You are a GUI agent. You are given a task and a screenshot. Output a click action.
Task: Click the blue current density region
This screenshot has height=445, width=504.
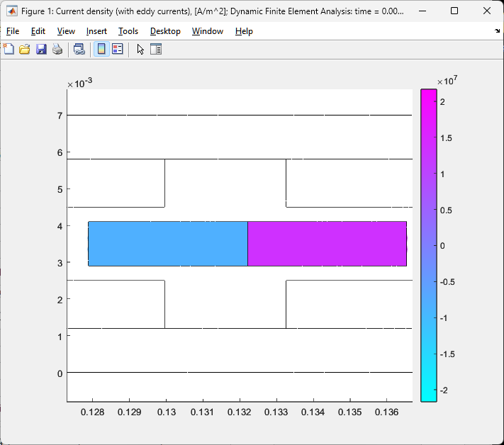[x=168, y=244]
